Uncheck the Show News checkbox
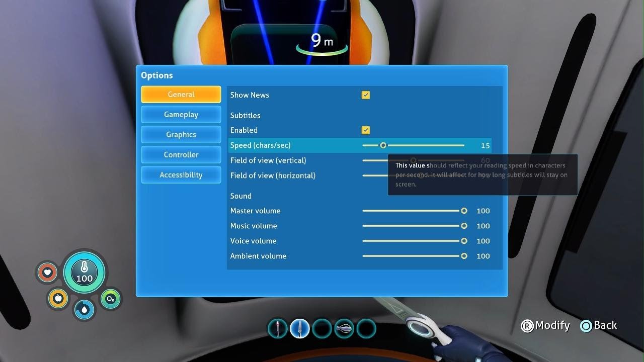This screenshot has width=644, height=362. [366, 95]
